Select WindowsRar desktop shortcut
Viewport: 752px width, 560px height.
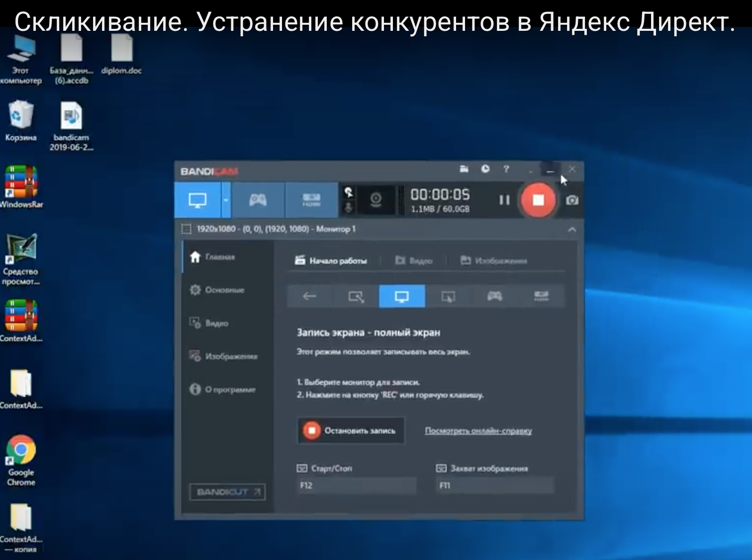[x=21, y=187]
